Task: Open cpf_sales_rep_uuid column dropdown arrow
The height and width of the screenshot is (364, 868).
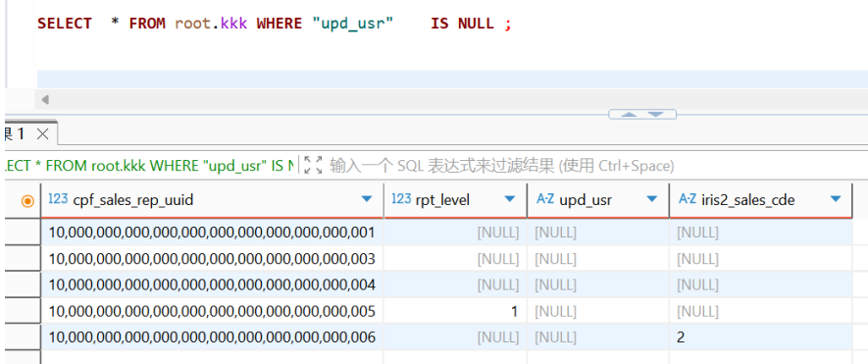Action: tap(367, 199)
